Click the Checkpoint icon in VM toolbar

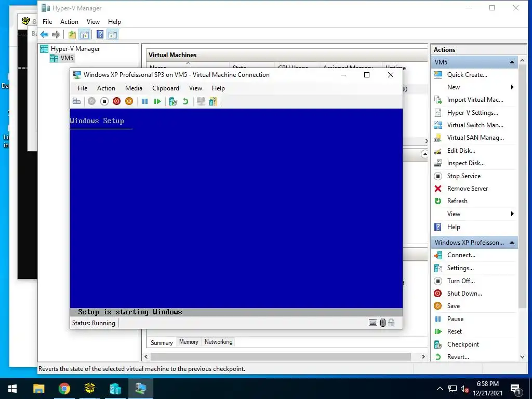[173, 101]
